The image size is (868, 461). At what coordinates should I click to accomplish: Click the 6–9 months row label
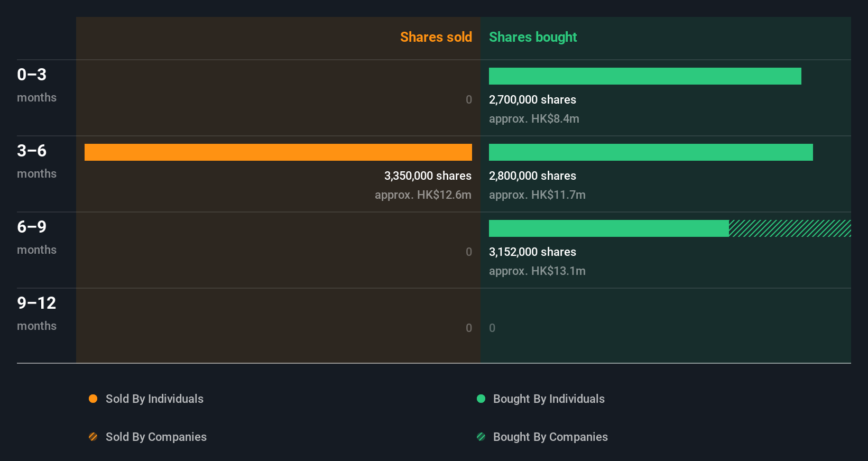tap(36, 237)
